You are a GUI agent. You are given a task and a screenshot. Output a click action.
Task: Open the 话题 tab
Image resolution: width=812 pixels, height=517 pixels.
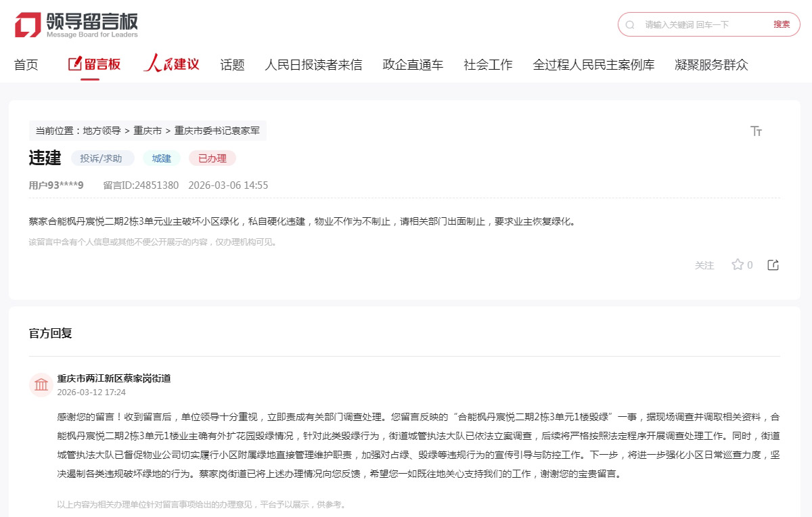point(232,64)
